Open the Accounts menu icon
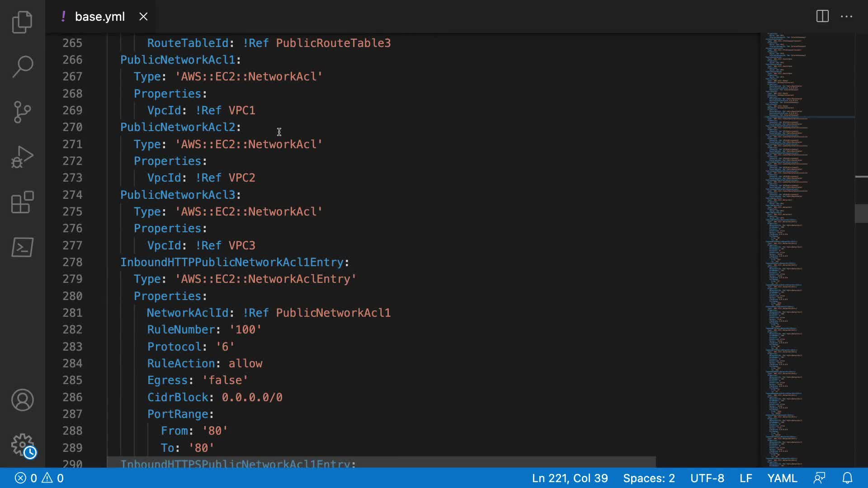 coord(22,400)
